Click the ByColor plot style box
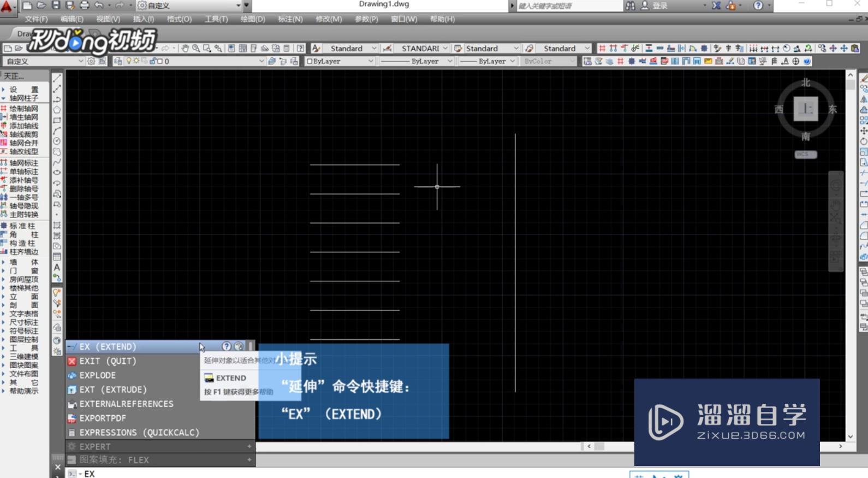The image size is (868, 478). pyautogui.click(x=548, y=61)
